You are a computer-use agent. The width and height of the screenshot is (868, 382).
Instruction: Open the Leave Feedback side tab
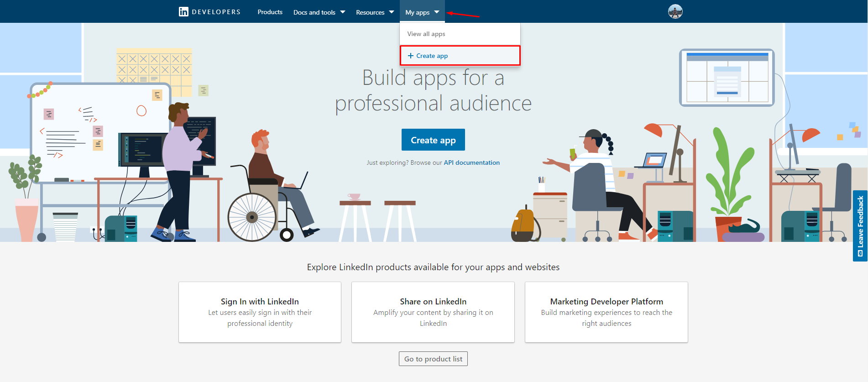click(860, 226)
